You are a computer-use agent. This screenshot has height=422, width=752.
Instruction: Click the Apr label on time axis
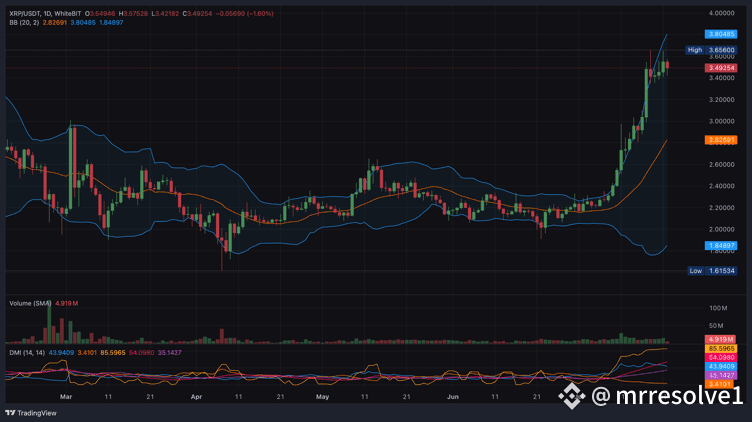pos(196,397)
